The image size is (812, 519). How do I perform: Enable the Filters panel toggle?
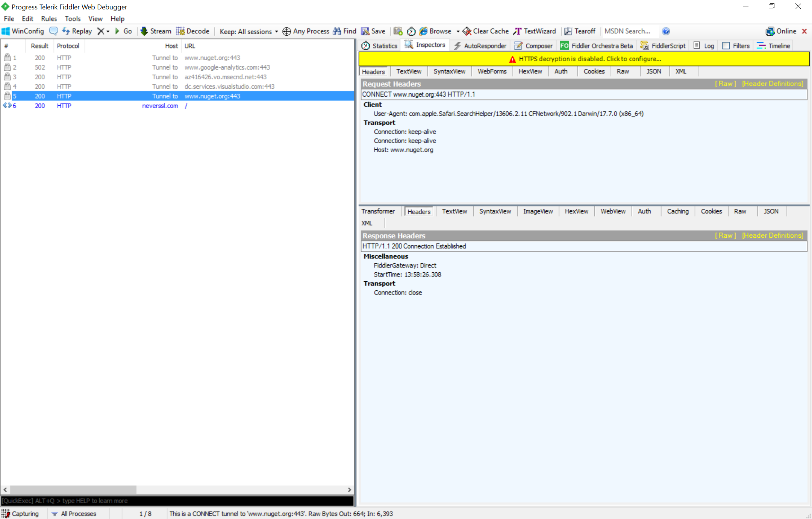(726, 46)
